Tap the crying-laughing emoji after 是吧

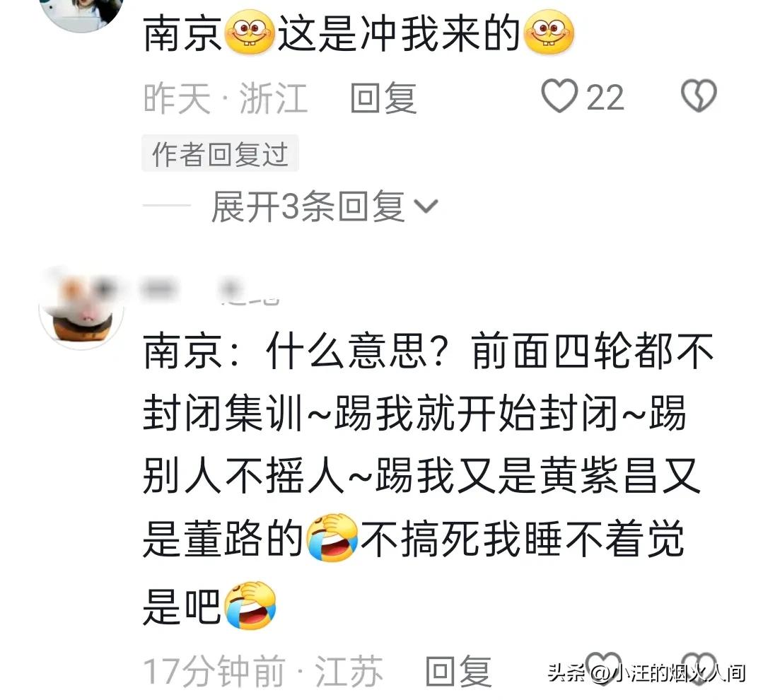[x=250, y=605]
